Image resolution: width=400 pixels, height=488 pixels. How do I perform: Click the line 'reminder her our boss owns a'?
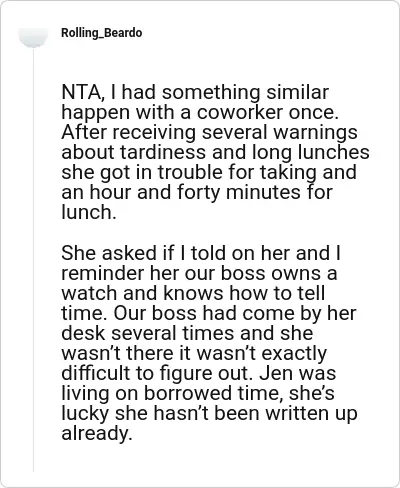click(x=199, y=273)
